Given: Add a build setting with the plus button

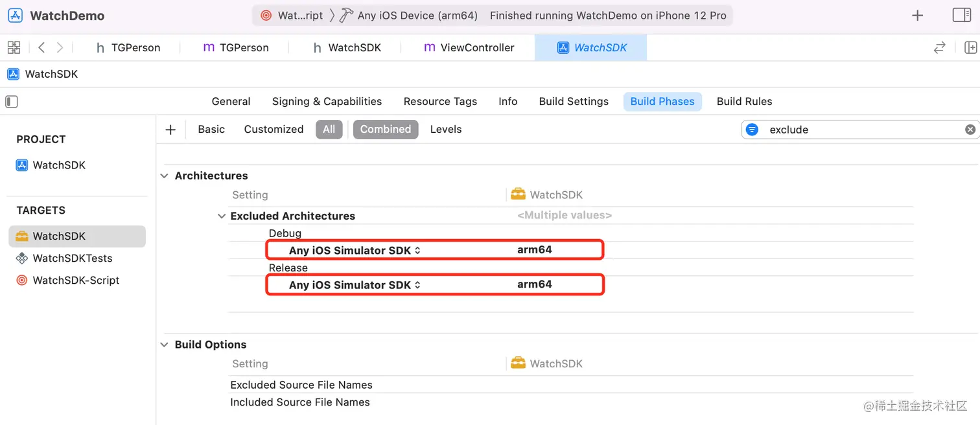Looking at the screenshot, I should point(170,130).
